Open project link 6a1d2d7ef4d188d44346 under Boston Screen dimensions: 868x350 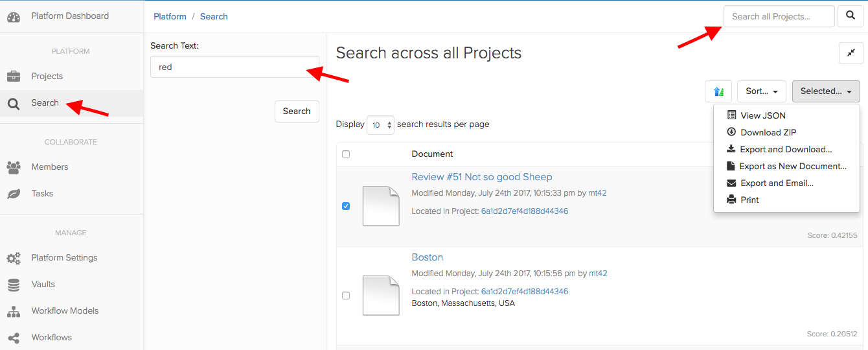pyautogui.click(x=525, y=292)
